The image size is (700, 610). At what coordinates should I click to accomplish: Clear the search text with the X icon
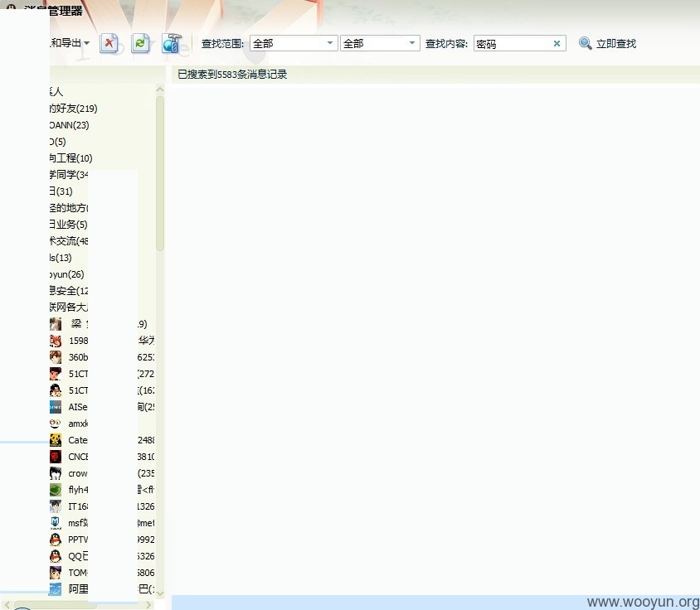click(557, 43)
